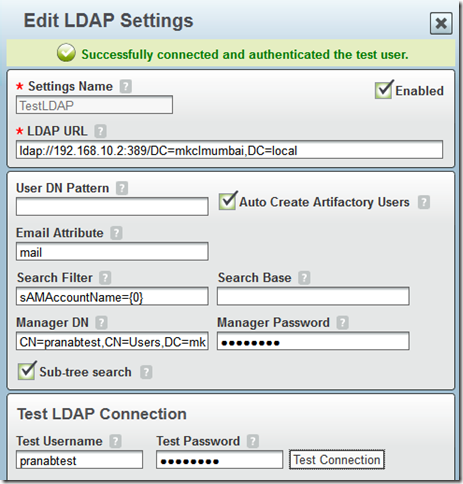Show help for Sub-tree search

(146, 372)
